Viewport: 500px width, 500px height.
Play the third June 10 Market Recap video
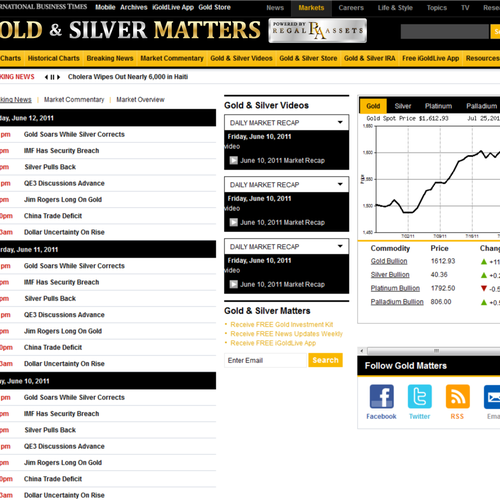[234, 284]
